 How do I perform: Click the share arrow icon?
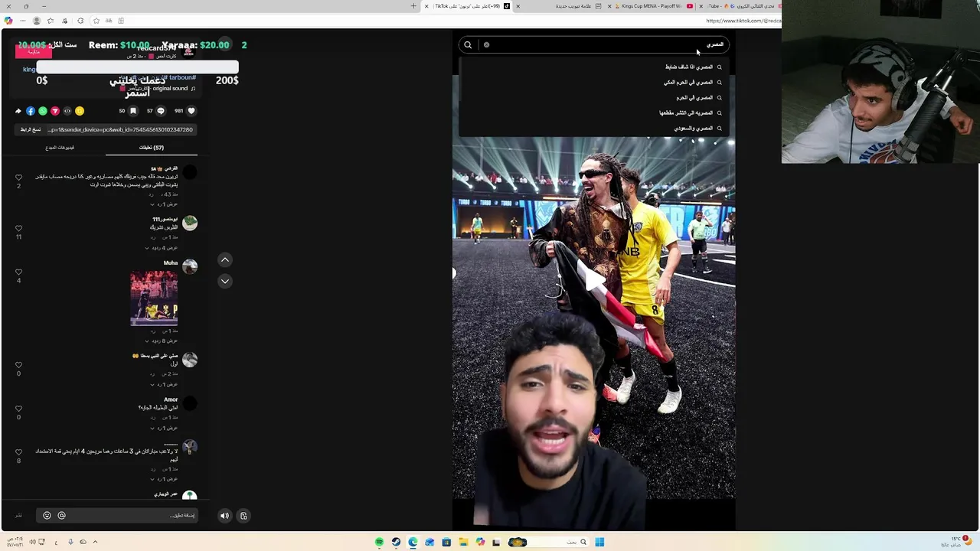coord(18,111)
